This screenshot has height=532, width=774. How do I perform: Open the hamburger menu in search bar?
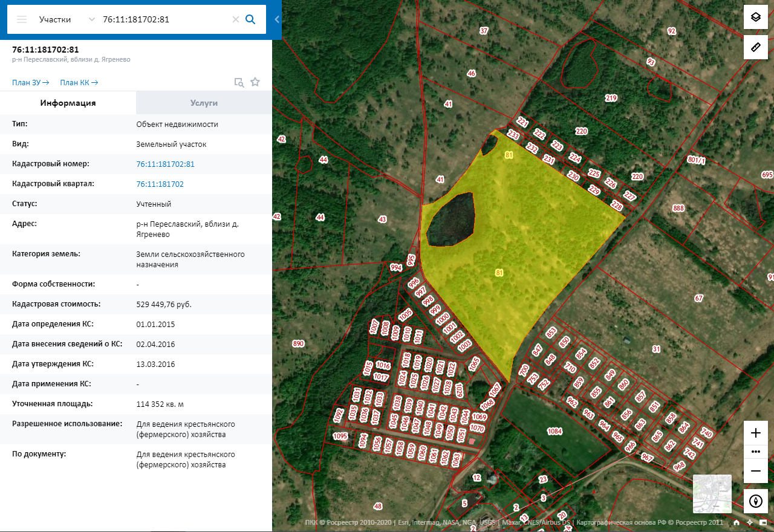(22, 19)
